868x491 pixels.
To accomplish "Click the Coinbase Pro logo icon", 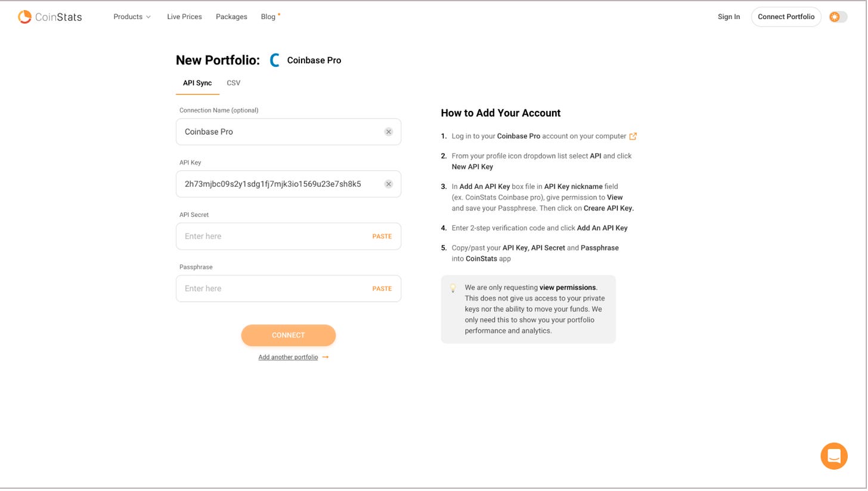I will click(x=275, y=60).
